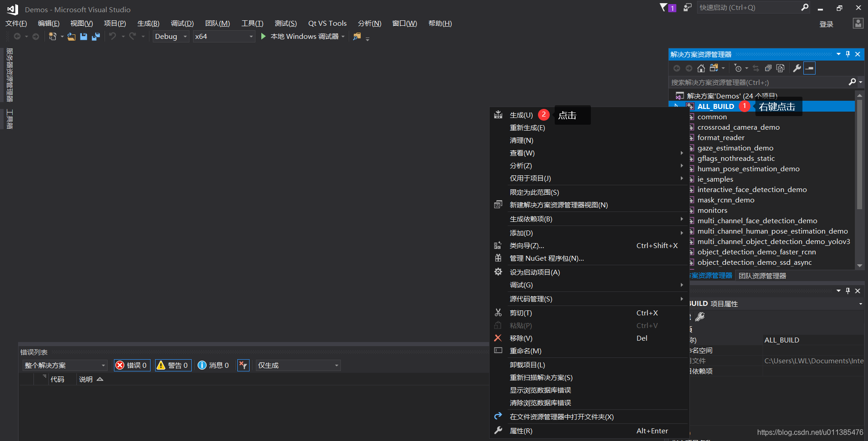This screenshot has height=441, width=868.
Task: Toggle the 消息 0 messages filter
Action: click(213, 365)
